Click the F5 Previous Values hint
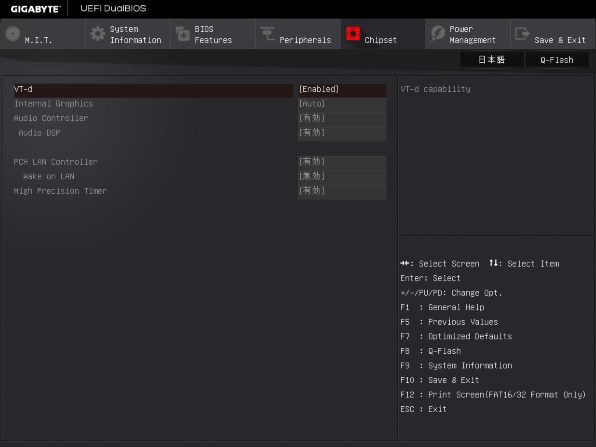Viewport: 596px width, 447px height. [x=449, y=322]
